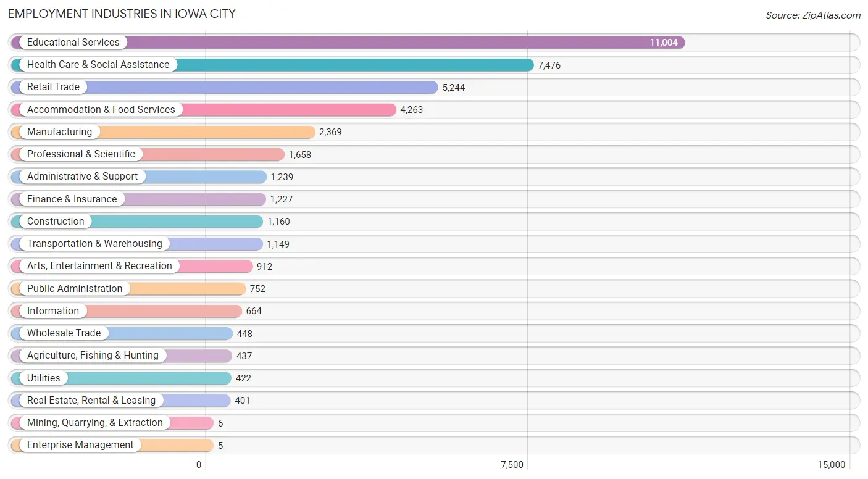
Task: Click the Enterprise Management label
Action: [x=80, y=444]
